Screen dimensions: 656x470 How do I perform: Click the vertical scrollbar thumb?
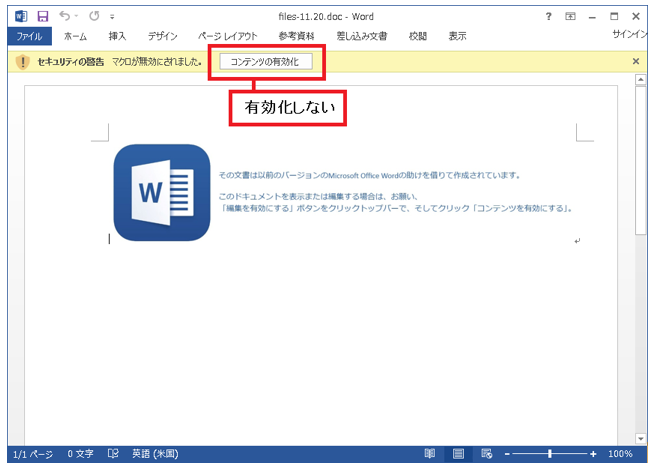641,161
